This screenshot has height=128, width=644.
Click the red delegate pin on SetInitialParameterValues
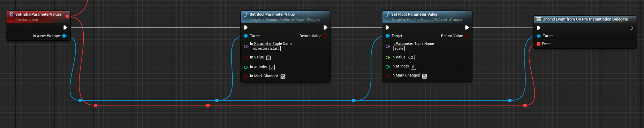coord(67,16)
